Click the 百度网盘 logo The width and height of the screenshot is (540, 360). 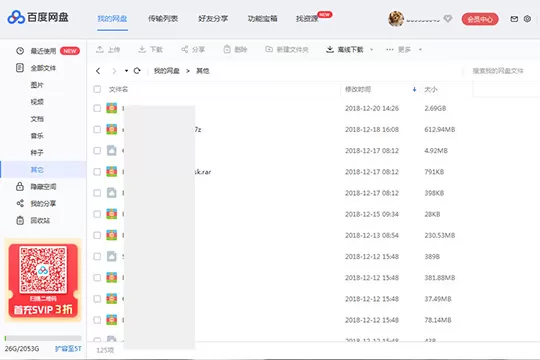pos(38,17)
